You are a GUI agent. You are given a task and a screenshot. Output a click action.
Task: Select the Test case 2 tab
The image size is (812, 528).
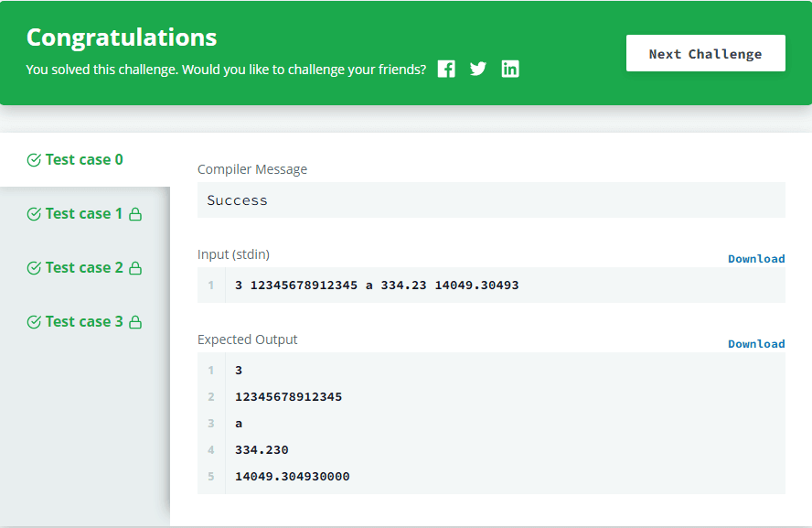pyautogui.click(x=84, y=268)
